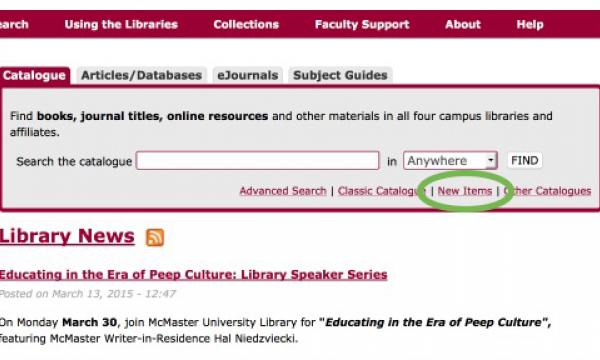Viewport: 600px width, 360px height.
Task: Select the Catalogue tab
Action: tap(34, 75)
